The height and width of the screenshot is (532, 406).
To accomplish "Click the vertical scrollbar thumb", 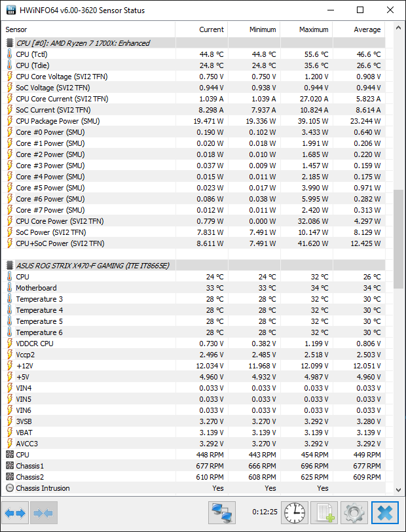I will click(x=399, y=239).
